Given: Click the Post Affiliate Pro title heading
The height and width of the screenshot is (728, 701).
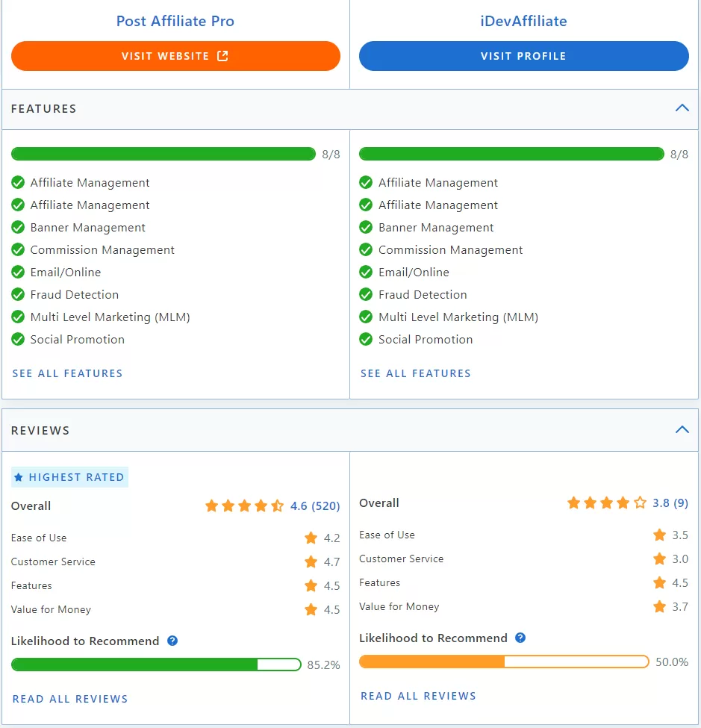Looking at the screenshot, I should point(175,21).
